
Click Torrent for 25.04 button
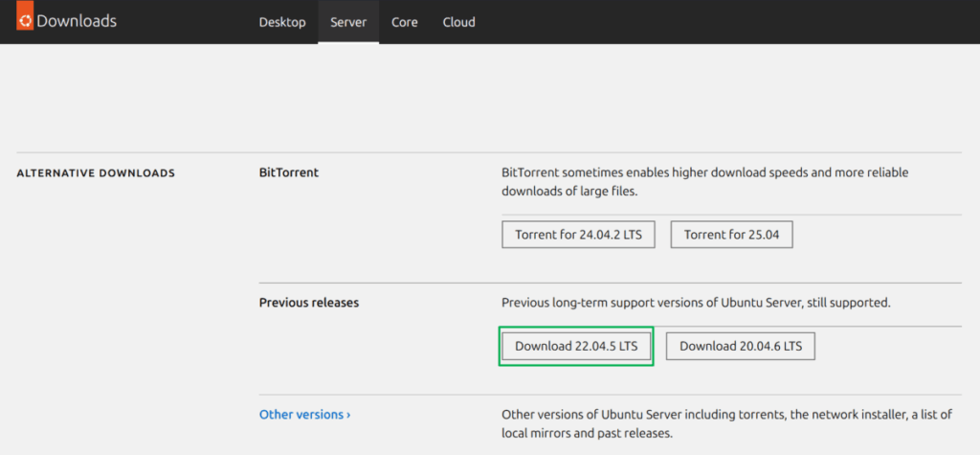tap(731, 235)
